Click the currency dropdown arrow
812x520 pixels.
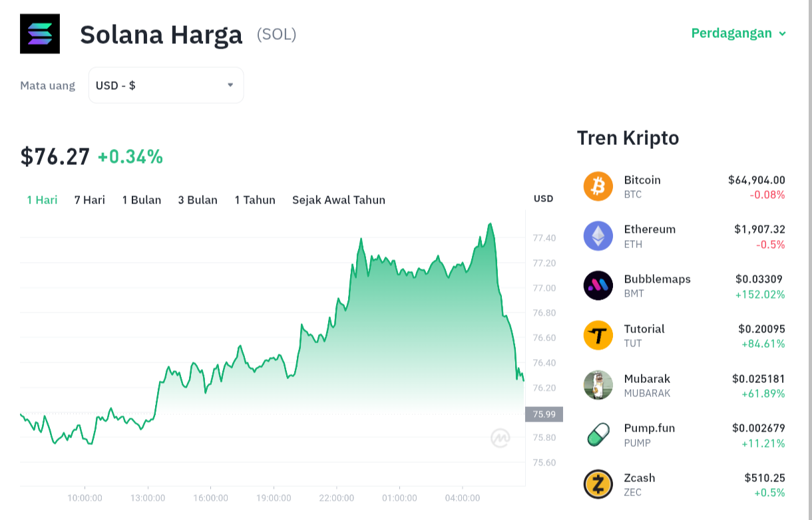pos(230,85)
